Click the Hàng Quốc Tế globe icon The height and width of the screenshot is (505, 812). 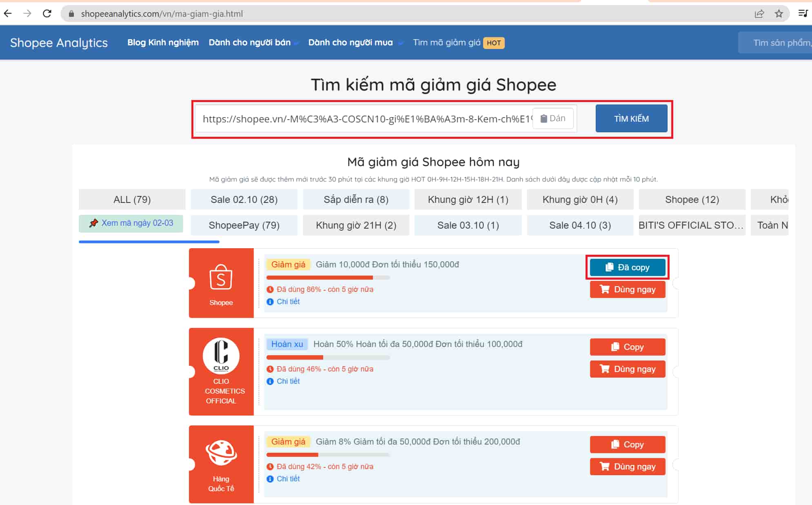coord(221,453)
